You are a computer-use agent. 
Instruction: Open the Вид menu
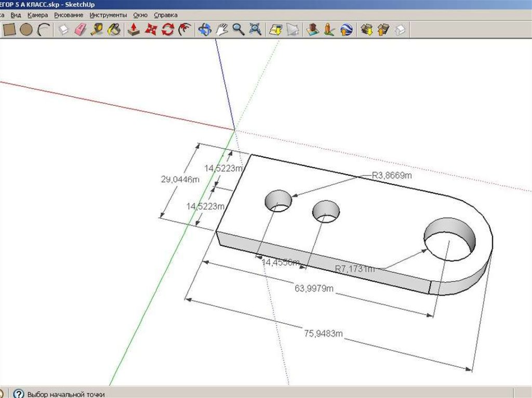(16, 16)
